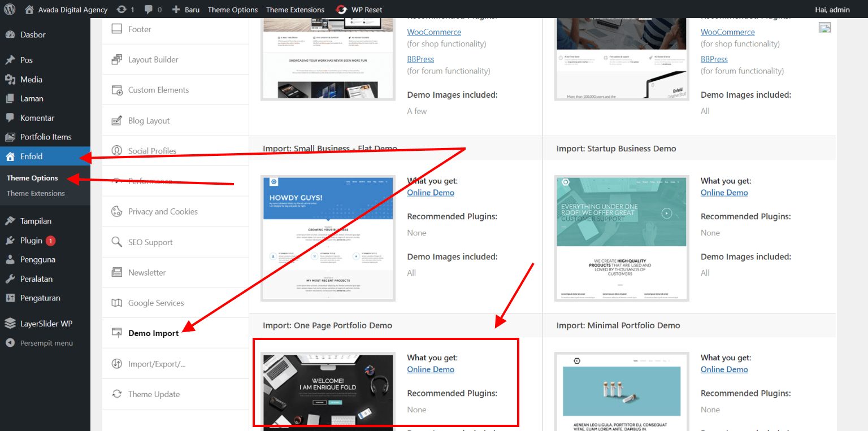Click the Footer tab icon
The width and height of the screenshot is (868, 431).
click(x=117, y=29)
